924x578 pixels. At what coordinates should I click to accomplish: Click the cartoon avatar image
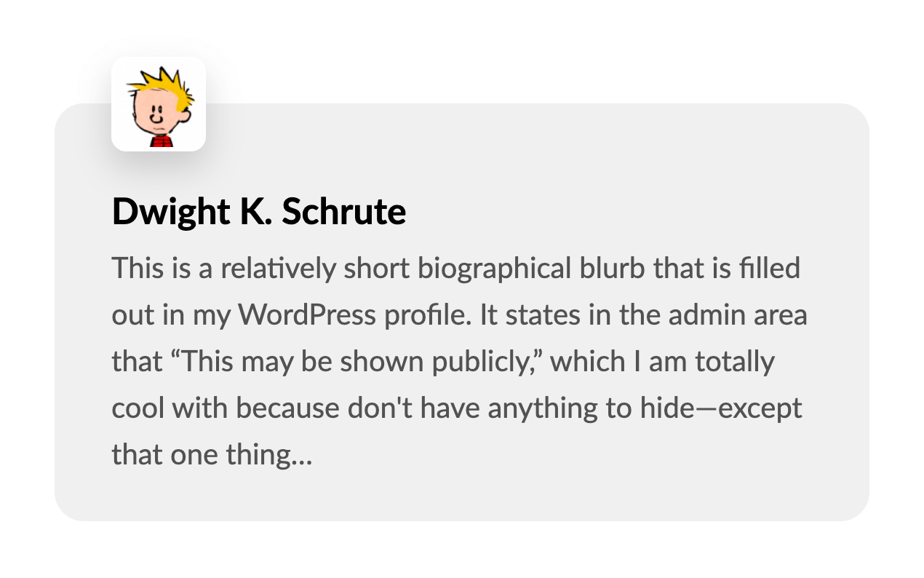159,104
